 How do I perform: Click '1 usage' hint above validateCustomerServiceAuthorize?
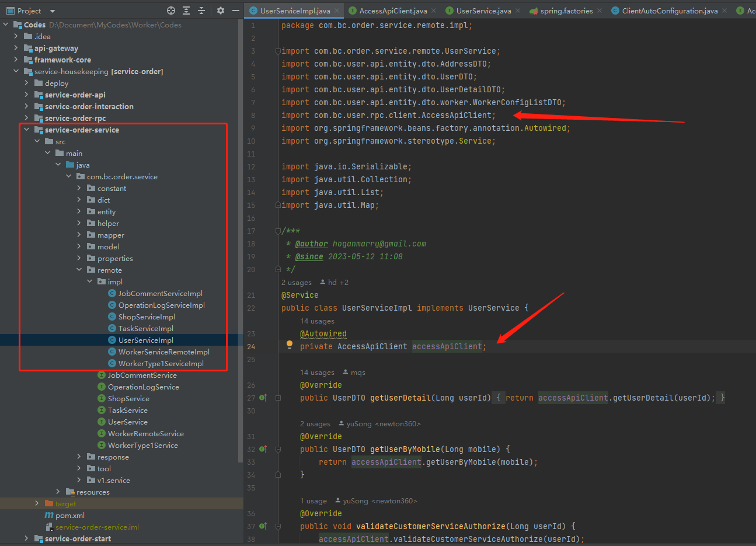tap(313, 500)
